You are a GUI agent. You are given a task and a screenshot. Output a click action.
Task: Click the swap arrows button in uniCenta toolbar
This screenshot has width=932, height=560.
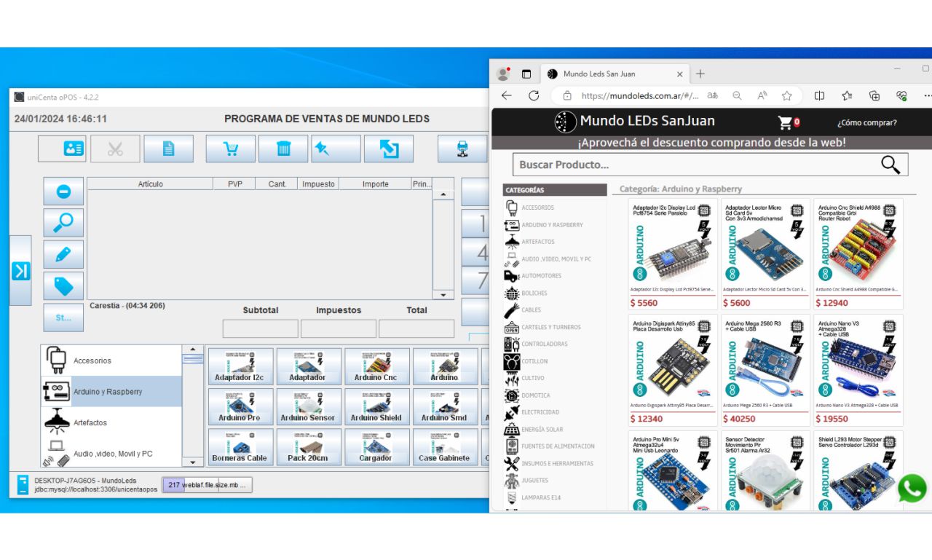point(389,149)
